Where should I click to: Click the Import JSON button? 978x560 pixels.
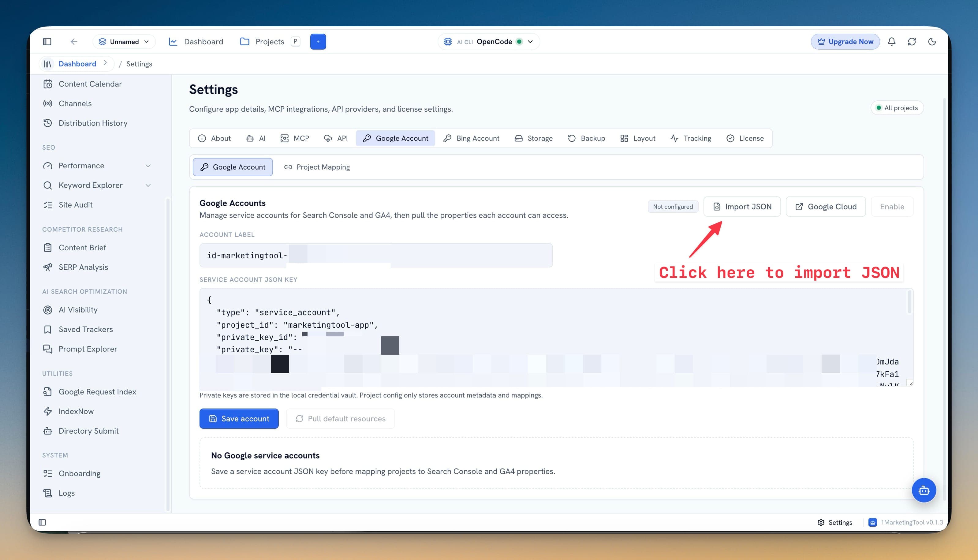(x=742, y=207)
